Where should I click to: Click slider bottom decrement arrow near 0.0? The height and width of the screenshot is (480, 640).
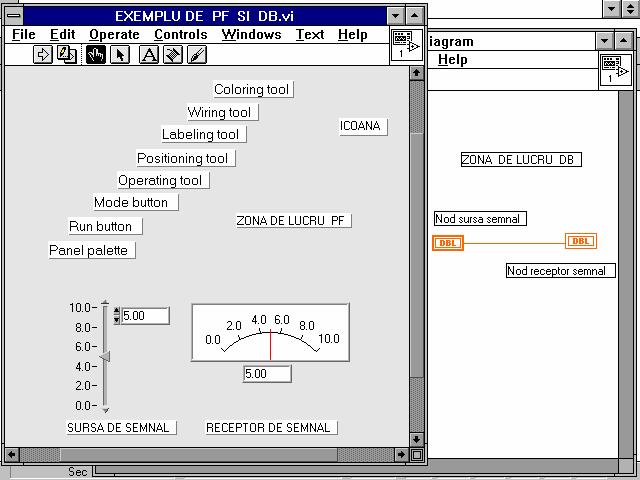pyautogui.click(x=105, y=410)
